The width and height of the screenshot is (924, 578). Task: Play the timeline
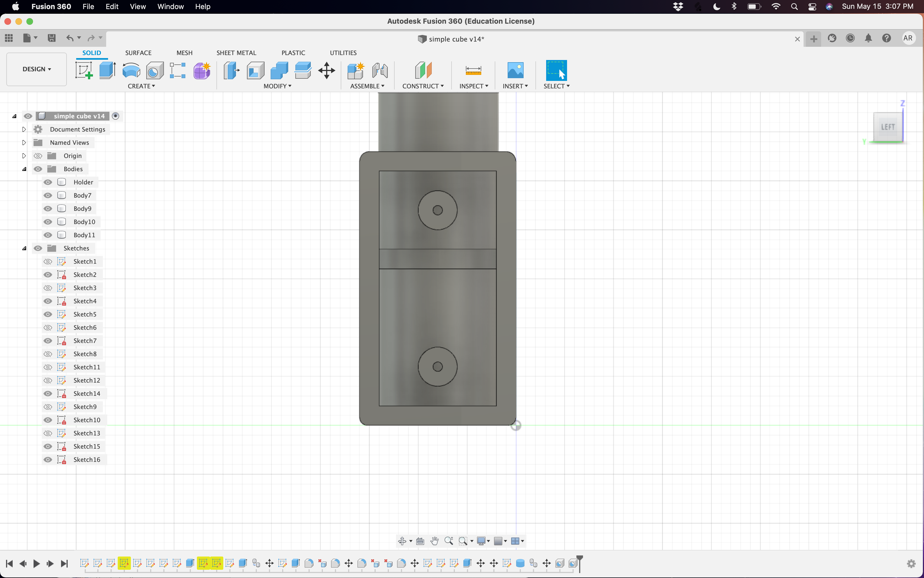tap(37, 563)
